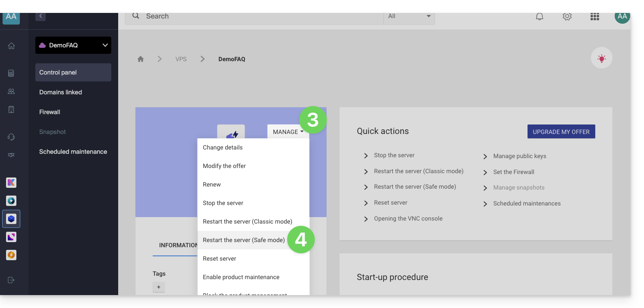Select the headset support icon in sidebar
644x308 pixels.
(x=11, y=137)
